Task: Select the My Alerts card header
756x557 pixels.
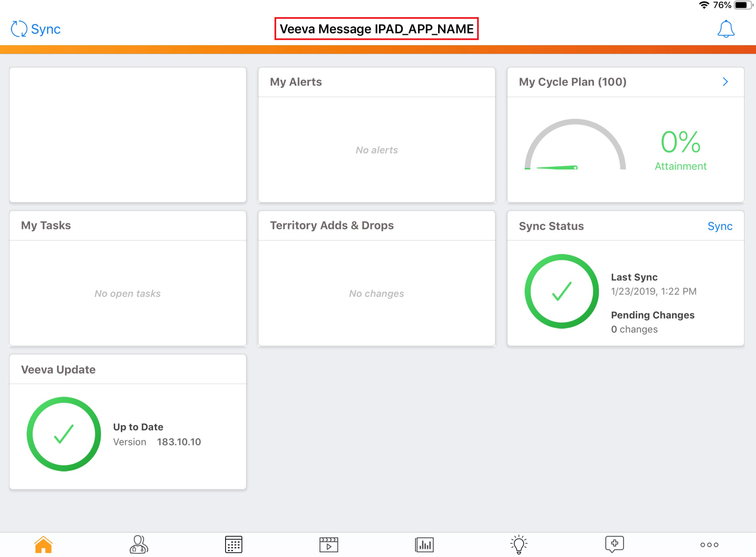Action: [296, 82]
